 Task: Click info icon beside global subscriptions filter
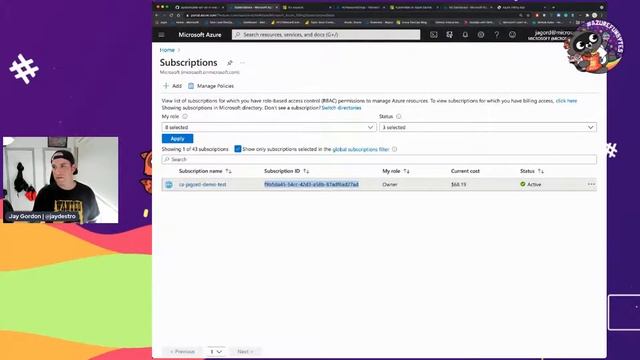(394, 149)
